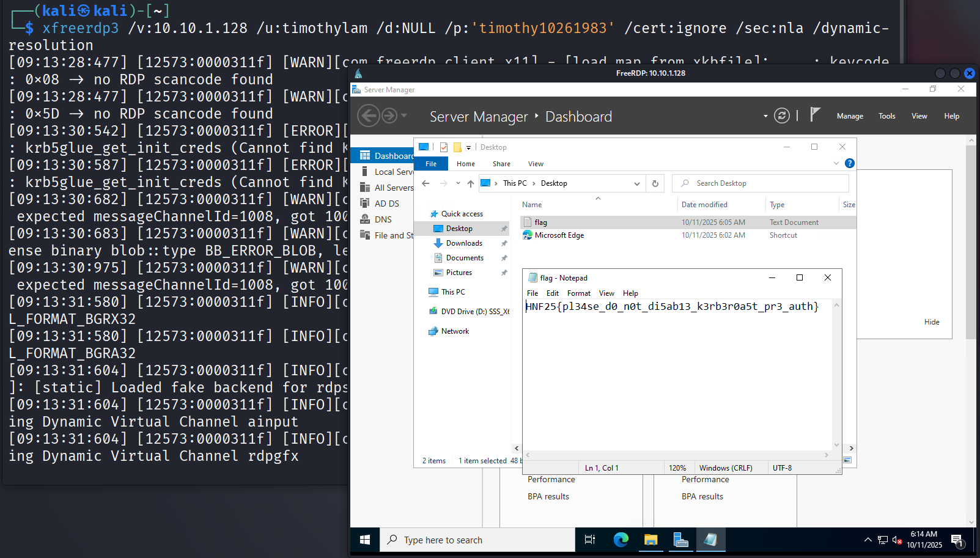Viewport: 980px width, 558px height.
Task: Open Task View on the taskbar
Action: tap(590, 540)
